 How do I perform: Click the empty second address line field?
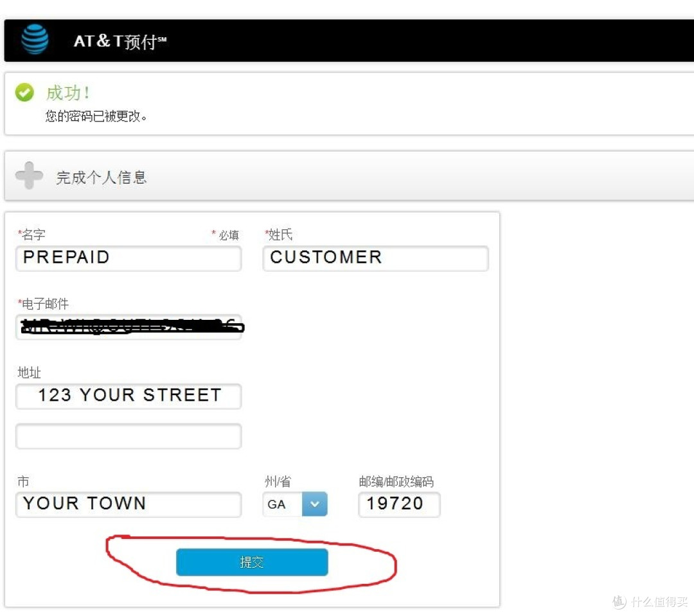click(129, 436)
